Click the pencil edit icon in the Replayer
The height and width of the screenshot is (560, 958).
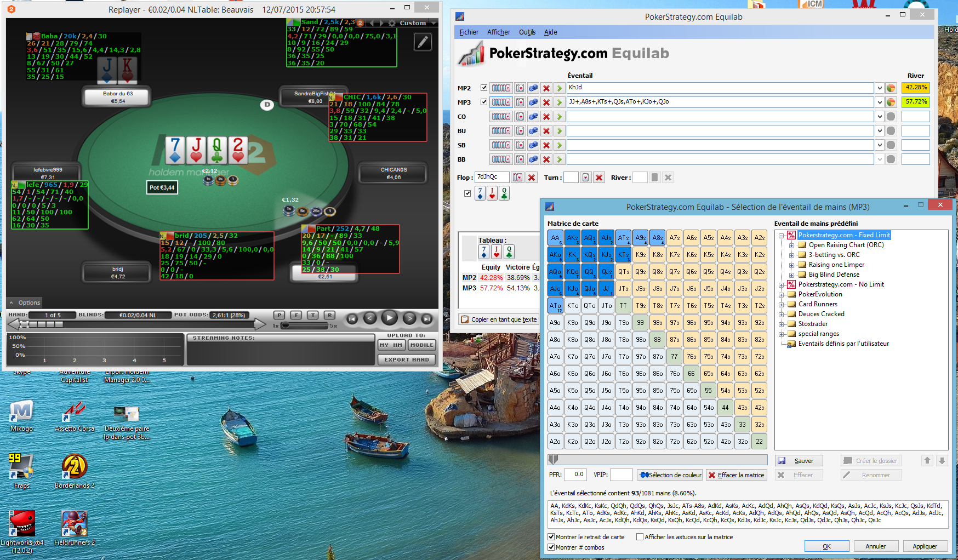(423, 42)
